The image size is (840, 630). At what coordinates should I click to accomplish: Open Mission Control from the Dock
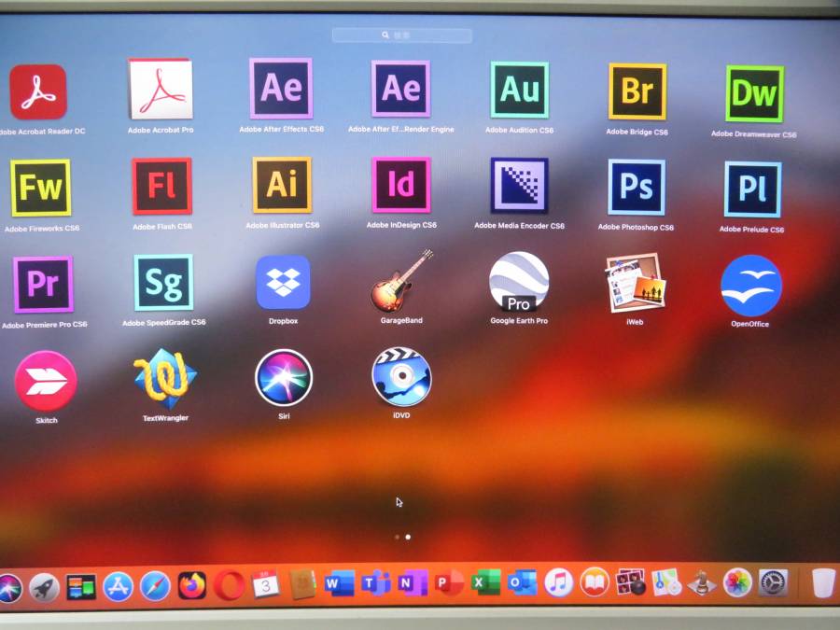(x=81, y=587)
